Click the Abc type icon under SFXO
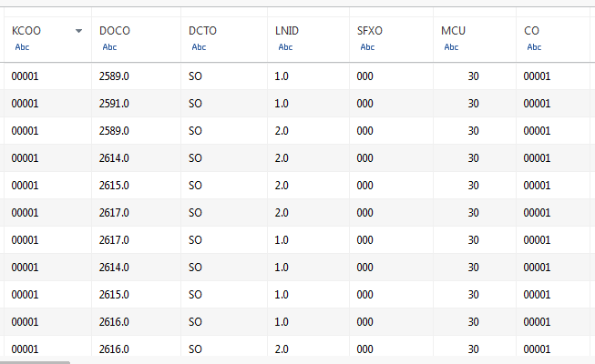The height and width of the screenshot is (364, 595). point(367,47)
